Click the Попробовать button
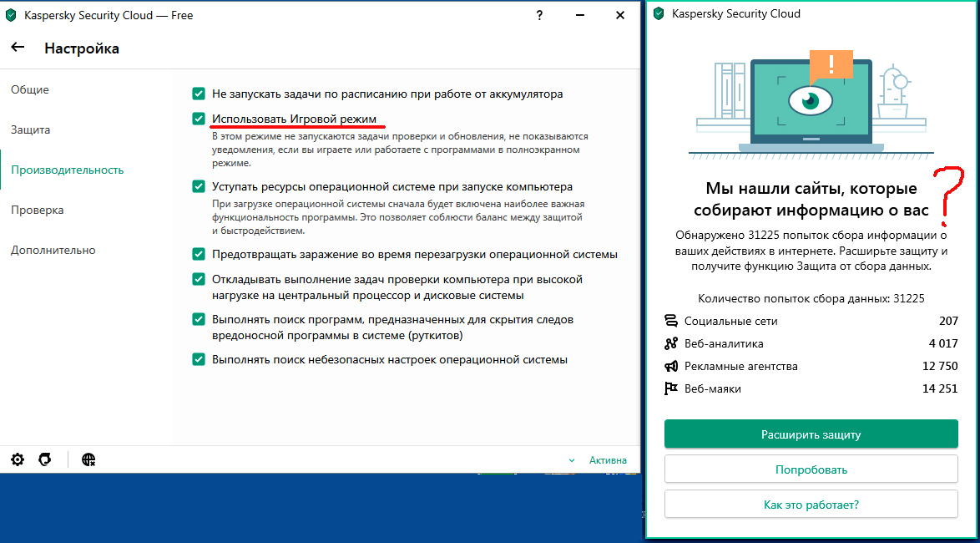980x543 pixels. [x=811, y=469]
